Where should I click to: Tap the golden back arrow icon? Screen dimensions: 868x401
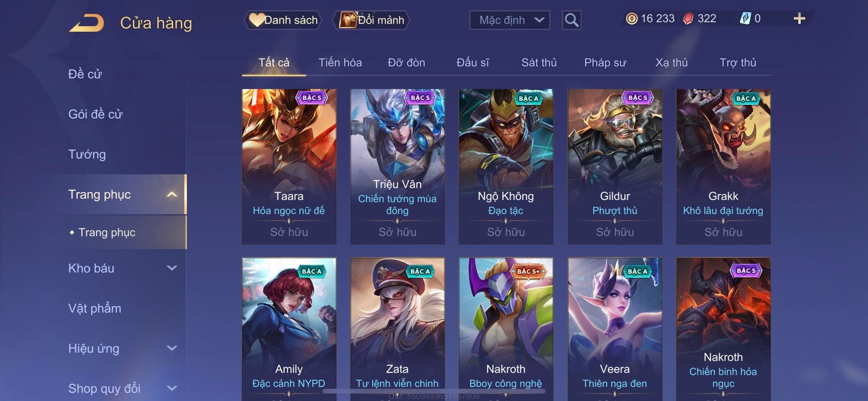click(87, 23)
